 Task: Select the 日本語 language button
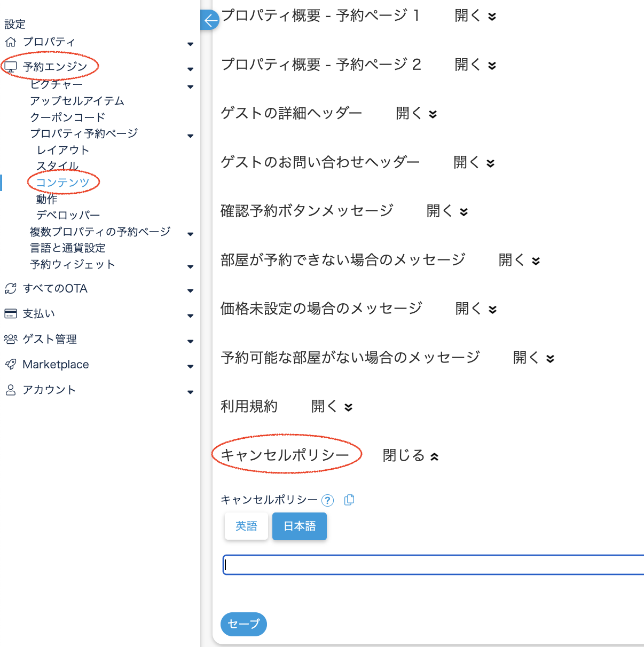300,526
